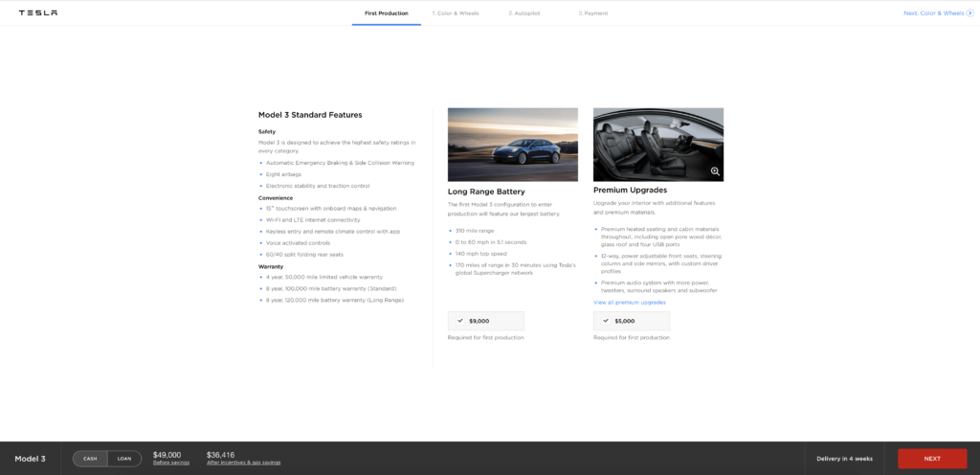Click the Tesla logo

click(x=38, y=12)
